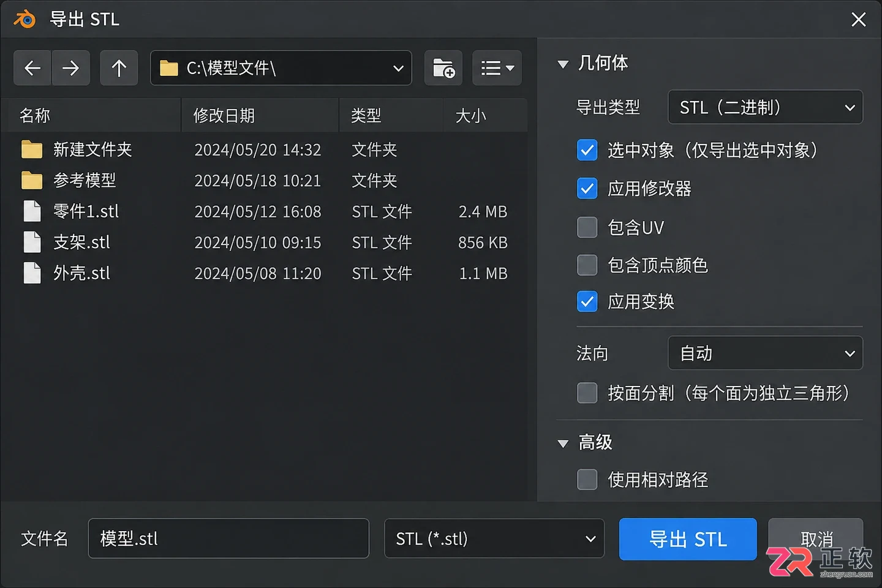This screenshot has width=882, height=588.
Task: Enable 包含顶点颜色
Action: pyautogui.click(x=587, y=265)
